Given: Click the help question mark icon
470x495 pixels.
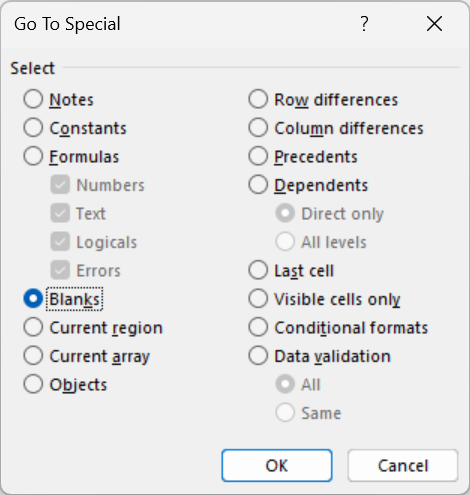Looking at the screenshot, I should [364, 24].
